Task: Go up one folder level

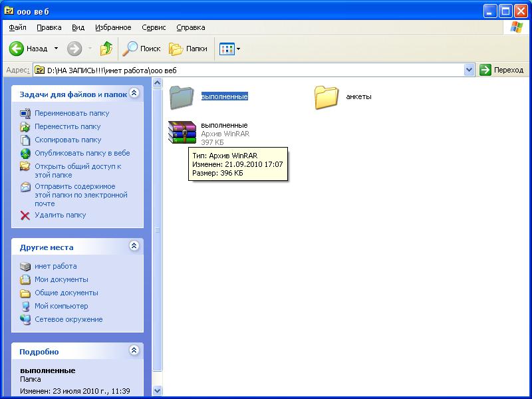Action: (106, 49)
